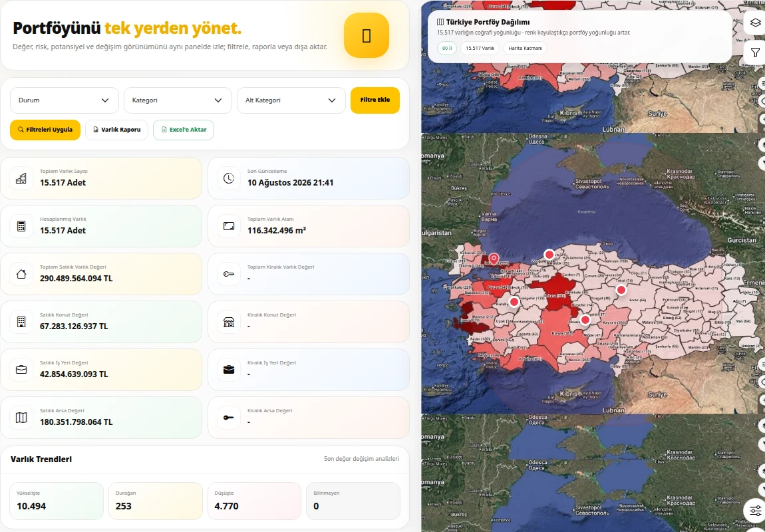Screen dimensions: 765x532
Task: Click the Türkiye Portföy Dağılımı title
Action: coord(488,22)
